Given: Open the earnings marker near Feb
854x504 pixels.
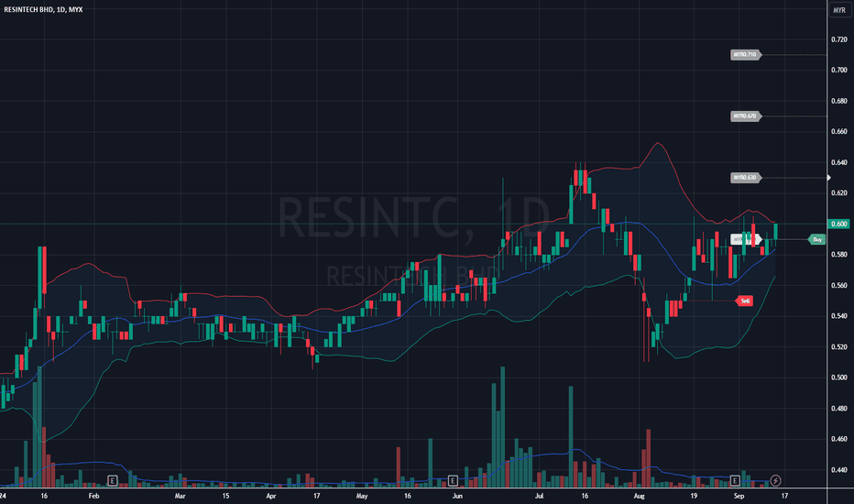Looking at the screenshot, I should tap(112, 480).
